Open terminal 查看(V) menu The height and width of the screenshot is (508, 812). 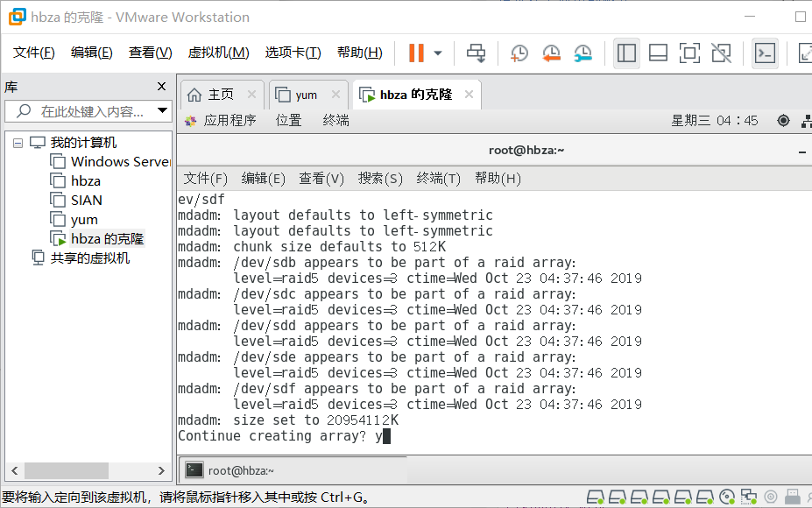coord(321,179)
